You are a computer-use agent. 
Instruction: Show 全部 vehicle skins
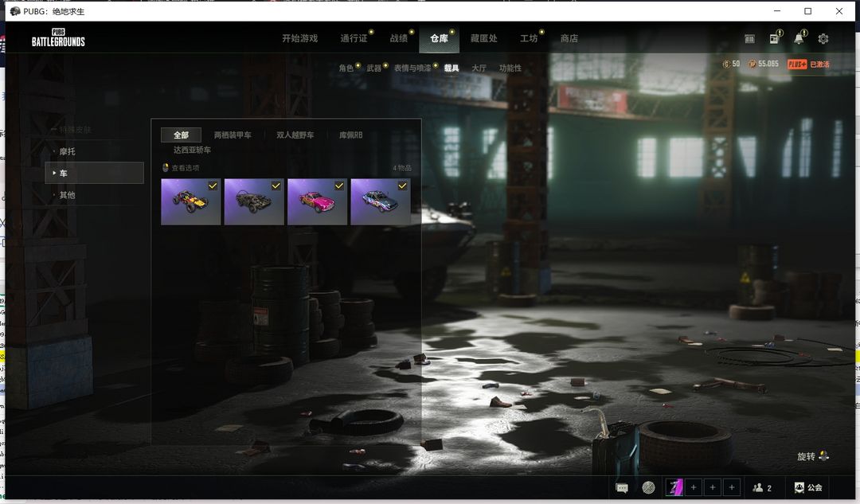pos(181,135)
